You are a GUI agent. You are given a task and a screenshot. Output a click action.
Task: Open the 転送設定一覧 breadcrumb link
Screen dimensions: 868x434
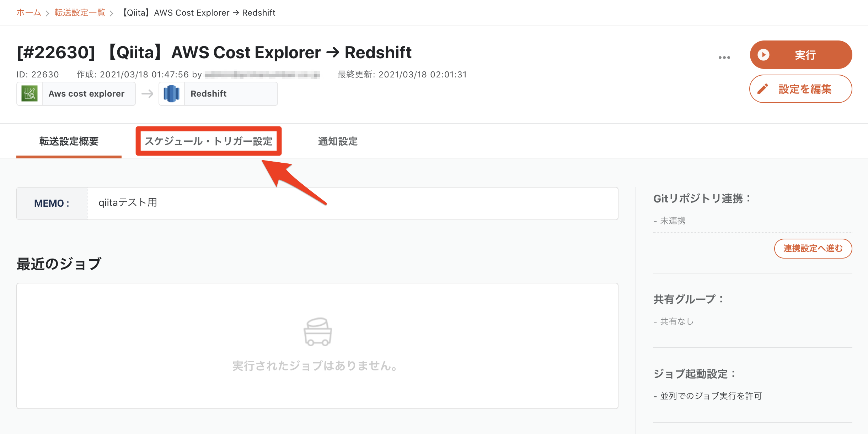pyautogui.click(x=80, y=13)
